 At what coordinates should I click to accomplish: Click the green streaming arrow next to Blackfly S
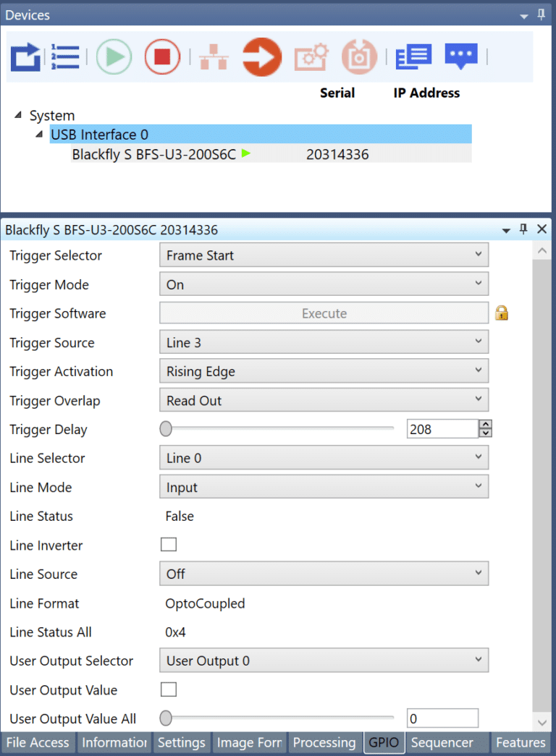pos(245,153)
